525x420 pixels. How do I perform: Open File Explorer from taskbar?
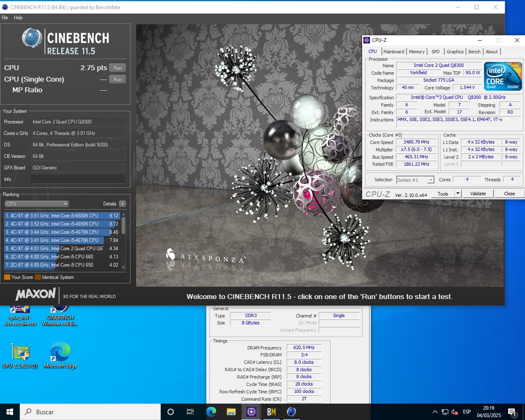(x=231, y=412)
